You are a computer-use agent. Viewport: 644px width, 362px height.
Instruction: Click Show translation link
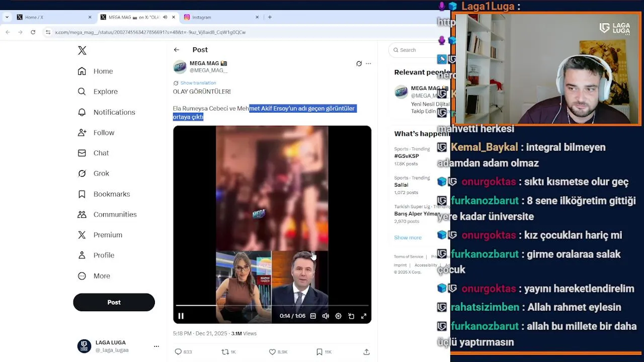pyautogui.click(x=198, y=83)
